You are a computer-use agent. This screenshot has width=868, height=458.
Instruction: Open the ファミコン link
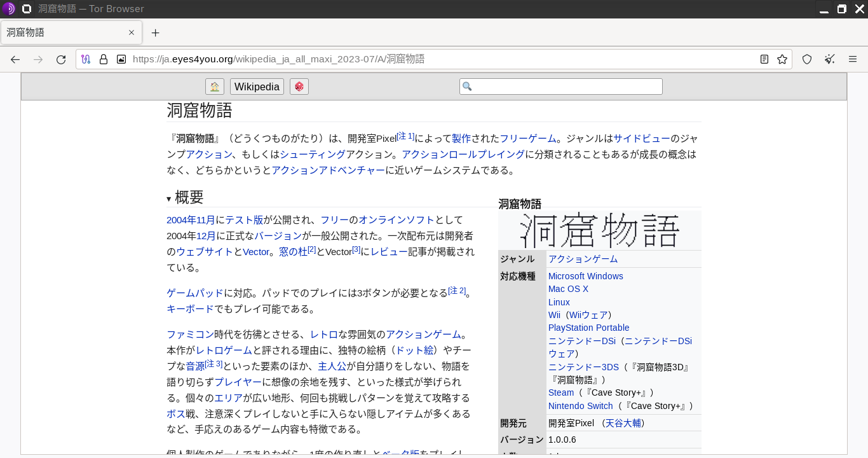point(190,335)
